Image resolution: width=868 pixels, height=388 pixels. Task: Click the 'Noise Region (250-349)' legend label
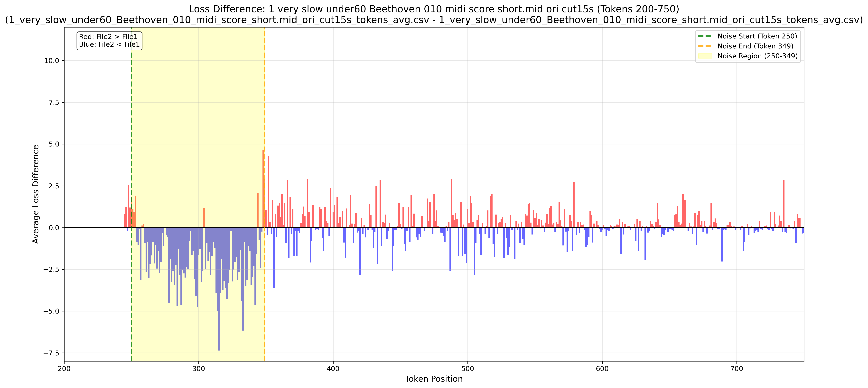point(757,56)
